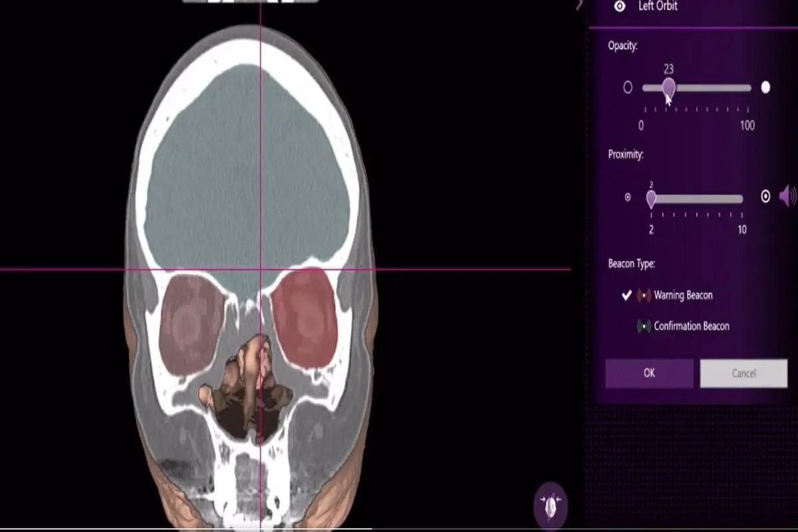The image size is (798, 532).
Task: Mute the proximity alert speaker icon
Action: pos(787,196)
